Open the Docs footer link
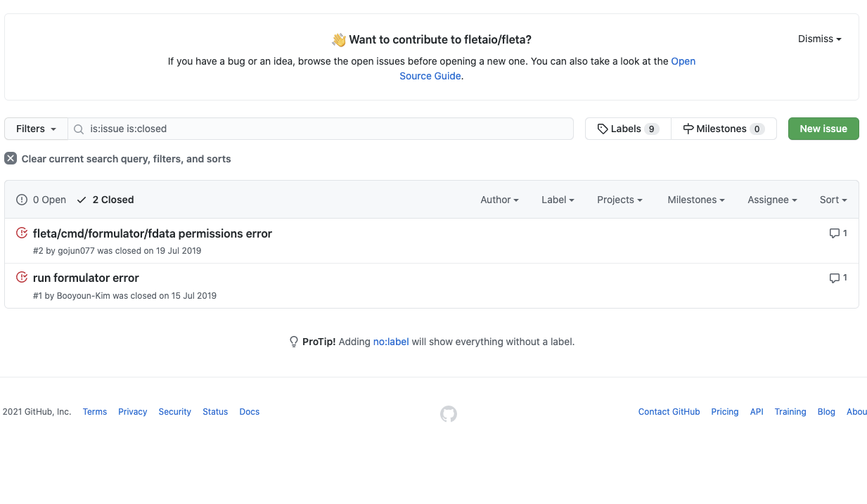The image size is (867, 504). point(250,412)
